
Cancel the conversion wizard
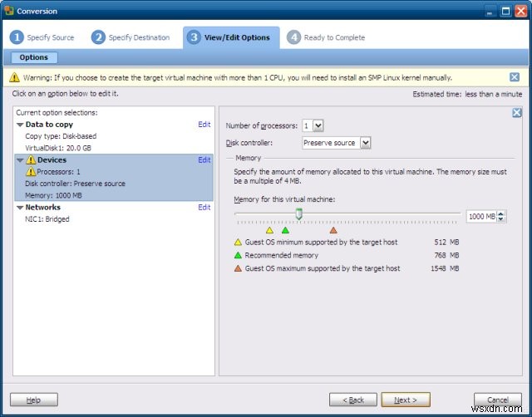coord(498,400)
